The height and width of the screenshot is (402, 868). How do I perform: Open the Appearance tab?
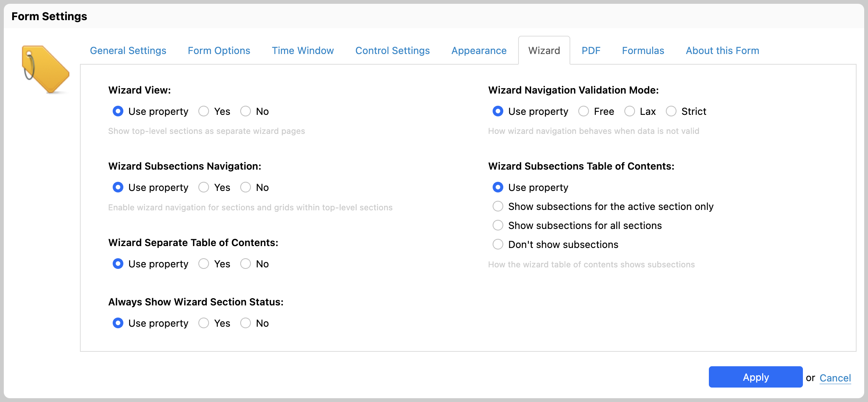[479, 51]
